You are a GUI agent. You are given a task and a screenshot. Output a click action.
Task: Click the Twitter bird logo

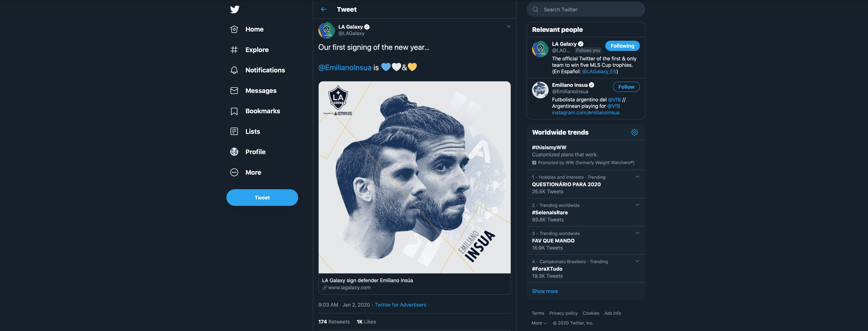click(235, 9)
